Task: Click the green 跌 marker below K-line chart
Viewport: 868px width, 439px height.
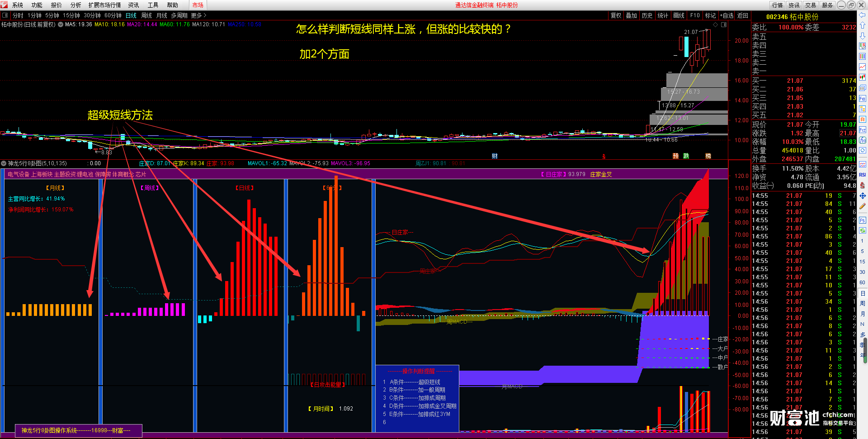Action: click(686, 156)
